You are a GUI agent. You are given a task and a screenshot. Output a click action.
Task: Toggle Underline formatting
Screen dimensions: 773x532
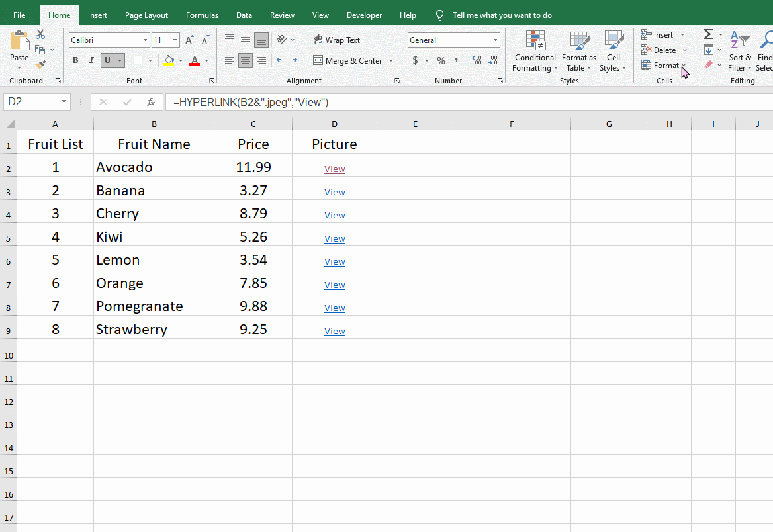[x=107, y=60]
